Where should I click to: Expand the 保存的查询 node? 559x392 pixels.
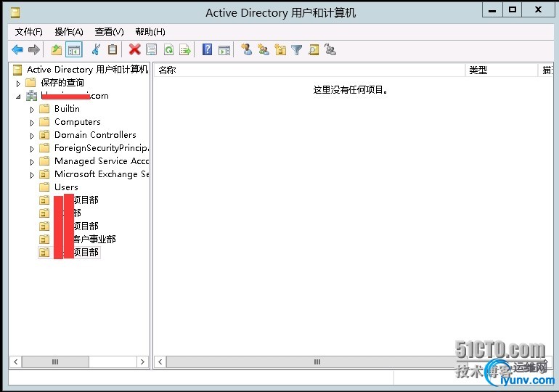coord(18,83)
